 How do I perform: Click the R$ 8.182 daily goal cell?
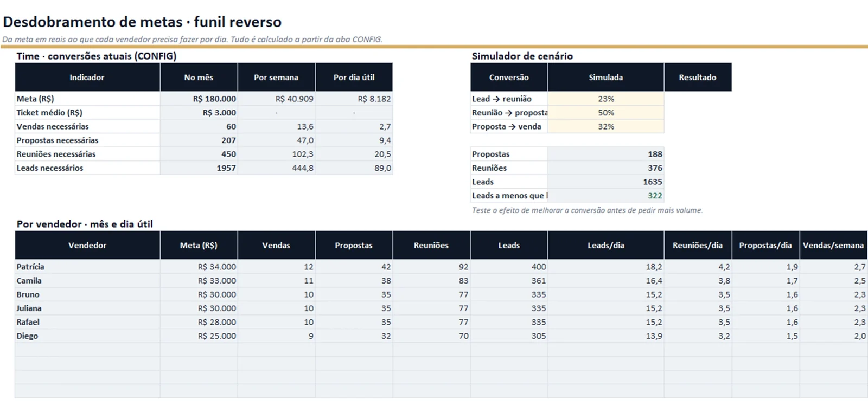pyautogui.click(x=354, y=99)
